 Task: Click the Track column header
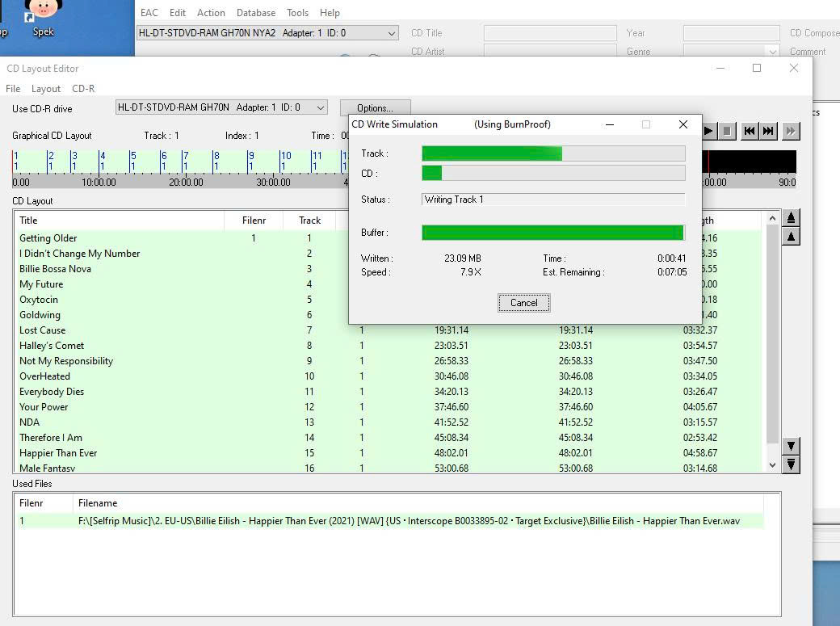coord(309,221)
